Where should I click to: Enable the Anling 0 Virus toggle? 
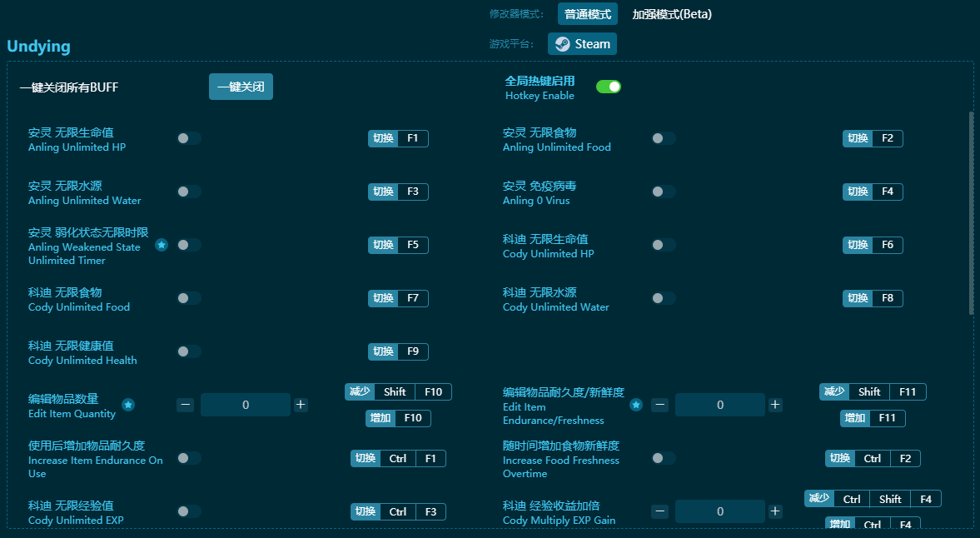(x=664, y=192)
